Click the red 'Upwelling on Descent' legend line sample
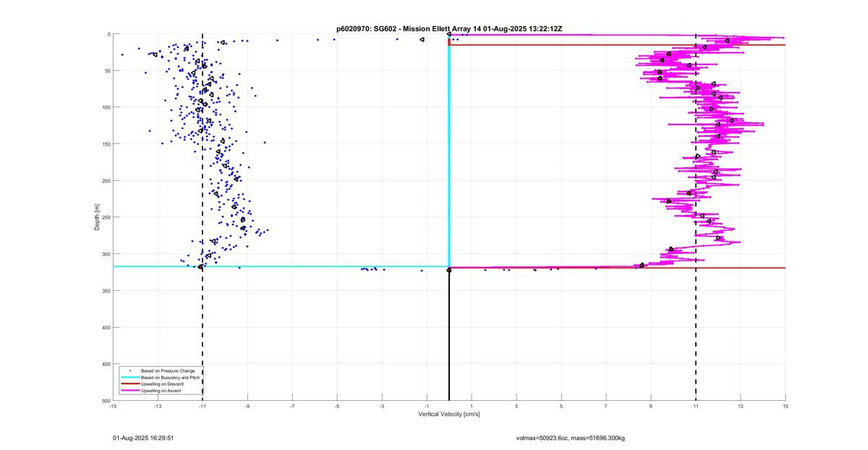Viewport: 868px width, 450px height. tap(129, 383)
